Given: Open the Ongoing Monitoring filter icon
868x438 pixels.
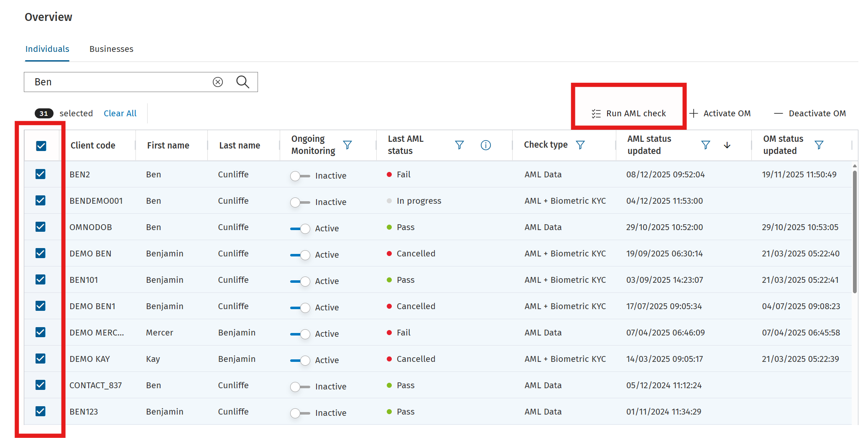Looking at the screenshot, I should (x=347, y=145).
